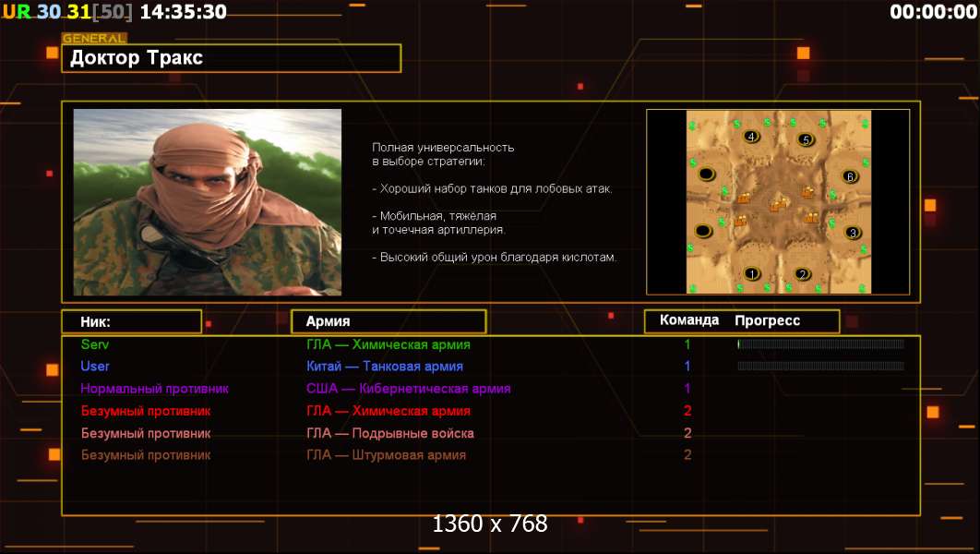The height and width of the screenshot is (554, 980).
Task: Click Китай — Танковая армия text
Action: point(385,367)
